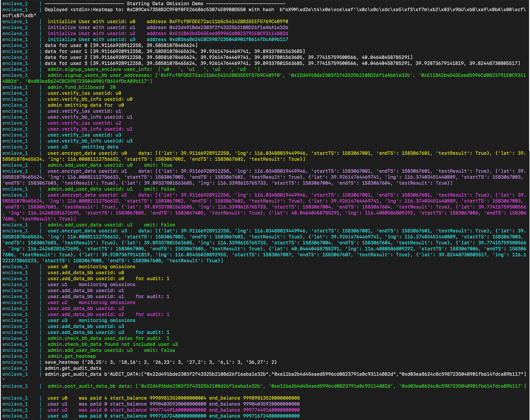Click 'admin omitting data for u0' text

click(86, 105)
